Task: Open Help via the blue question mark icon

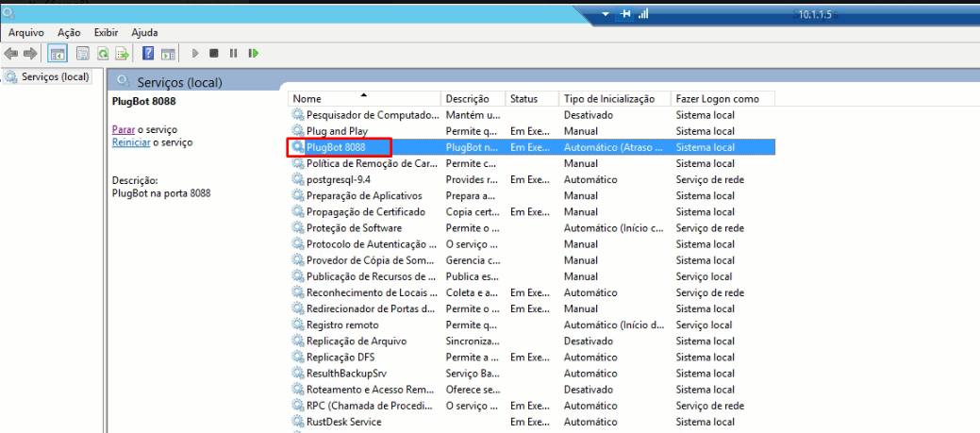Action: [x=148, y=54]
